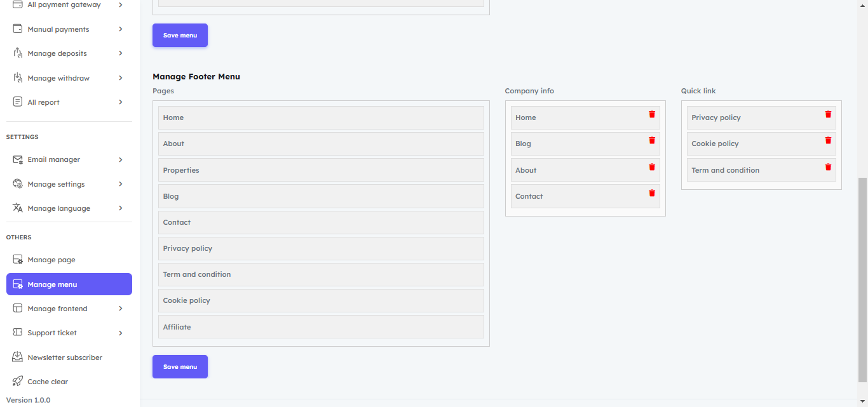868x407 pixels.
Task: Open Manage menu in sidebar
Action: (x=69, y=284)
